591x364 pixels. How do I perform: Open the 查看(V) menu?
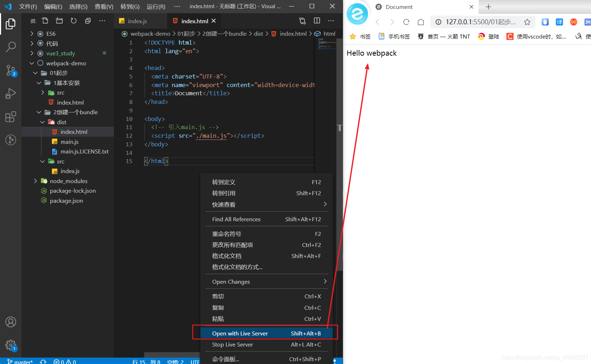click(104, 6)
